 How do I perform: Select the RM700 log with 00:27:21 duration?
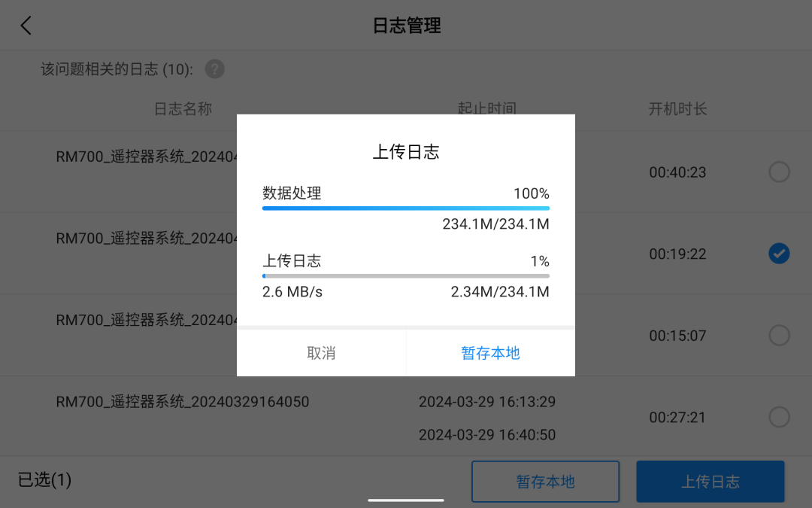click(x=779, y=417)
